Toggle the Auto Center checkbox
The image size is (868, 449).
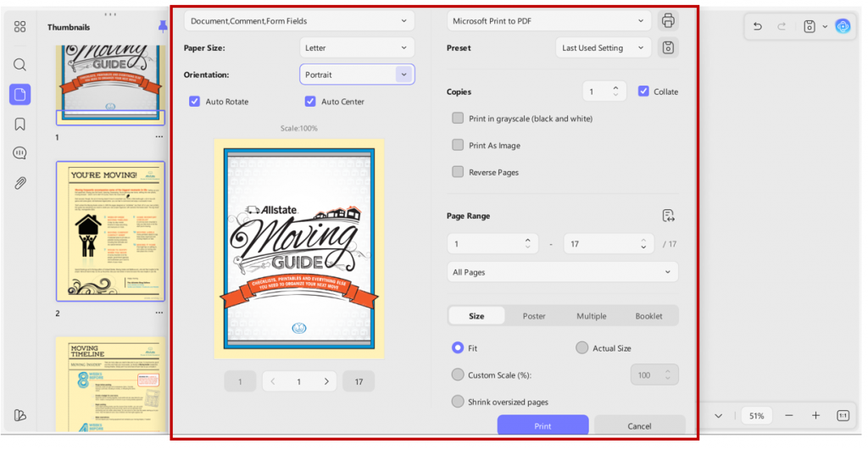click(310, 101)
